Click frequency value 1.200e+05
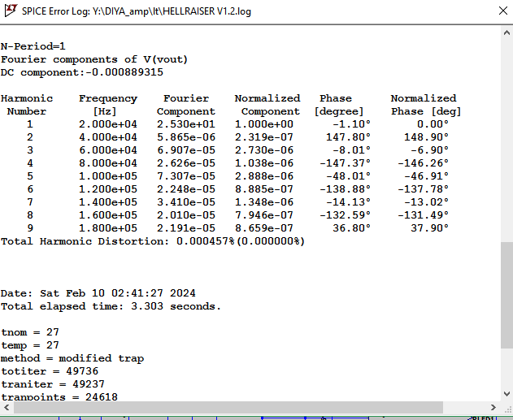The width and height of the screenshot is (513, 420). 108,189
